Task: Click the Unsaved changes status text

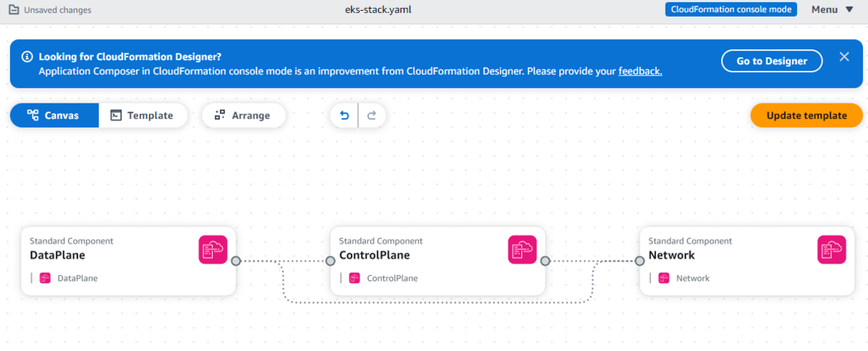Action: (x=58, y=10)
